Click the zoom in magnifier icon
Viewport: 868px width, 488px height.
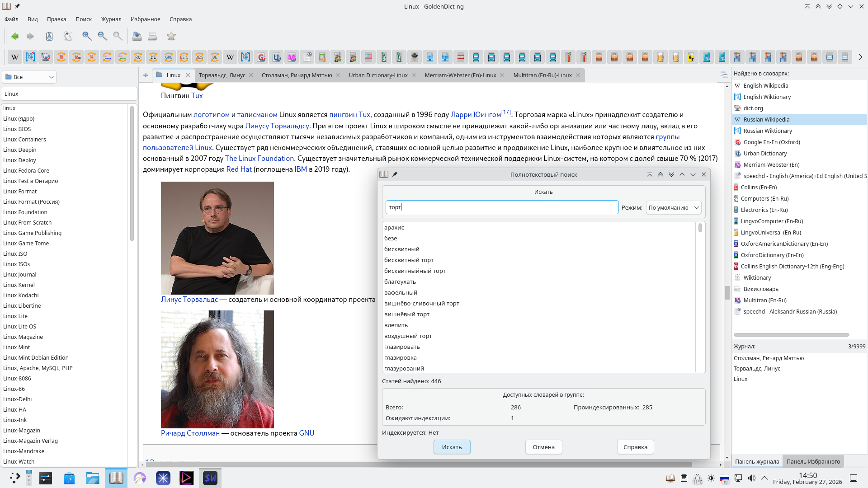[x=87, y=36]
